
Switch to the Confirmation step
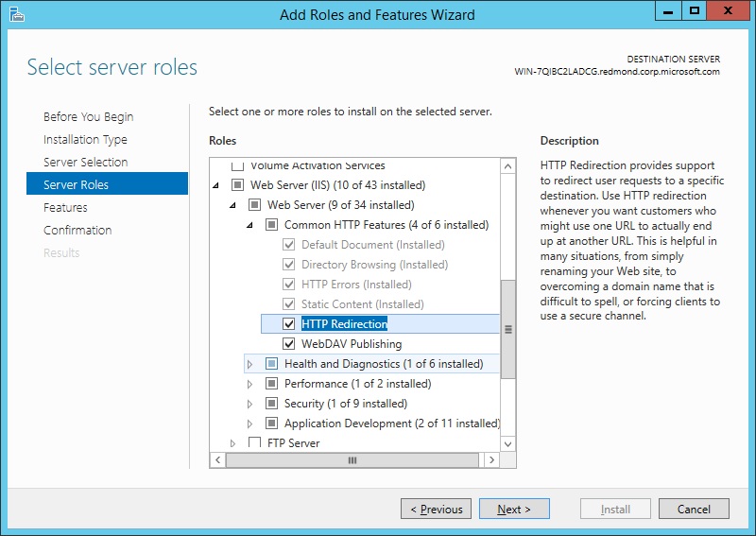(77, 231)
